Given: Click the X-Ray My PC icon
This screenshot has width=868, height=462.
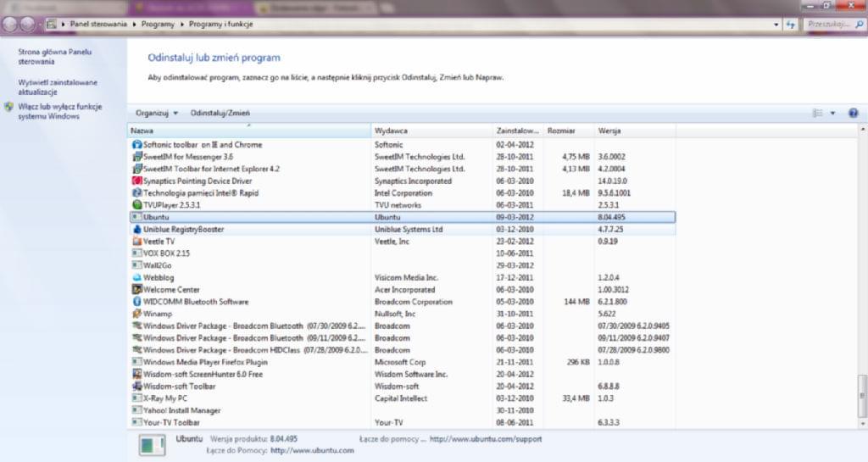Looking at the screenshot, I should click(x=136, y=398).
